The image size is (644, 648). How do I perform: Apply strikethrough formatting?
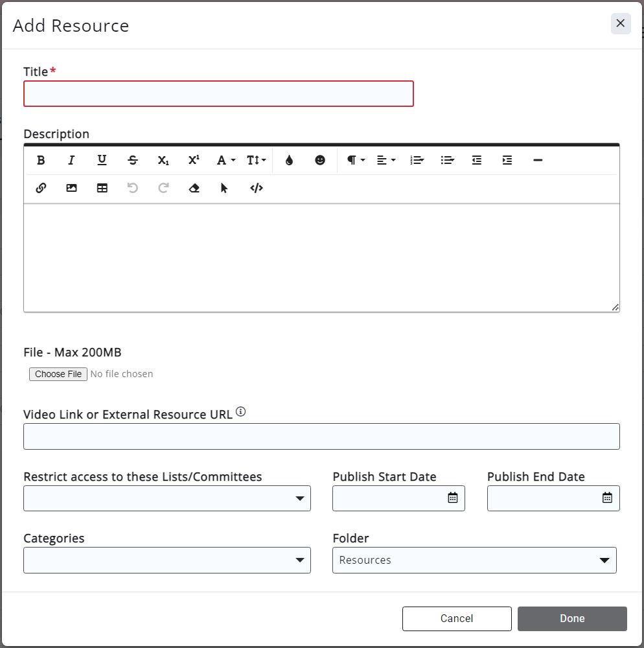pyautogui.click(x=132, y=160)
